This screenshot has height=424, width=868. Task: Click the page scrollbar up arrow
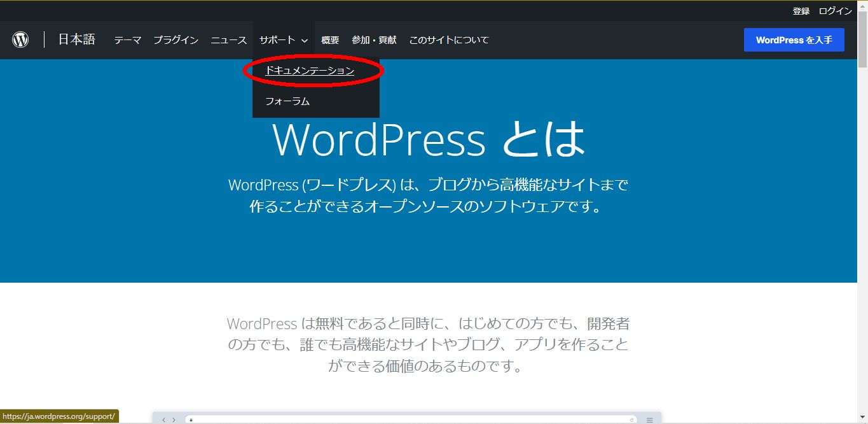(x=862, y=5)
